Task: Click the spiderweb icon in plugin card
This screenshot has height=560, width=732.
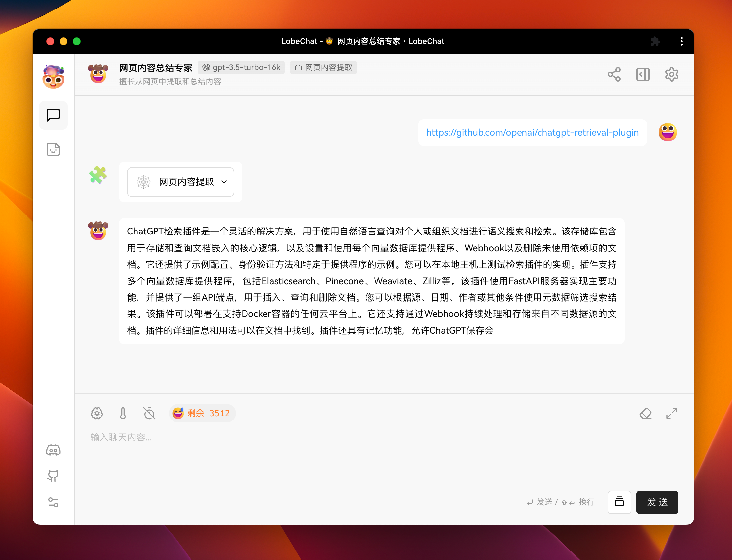Action: coord(144,182)
